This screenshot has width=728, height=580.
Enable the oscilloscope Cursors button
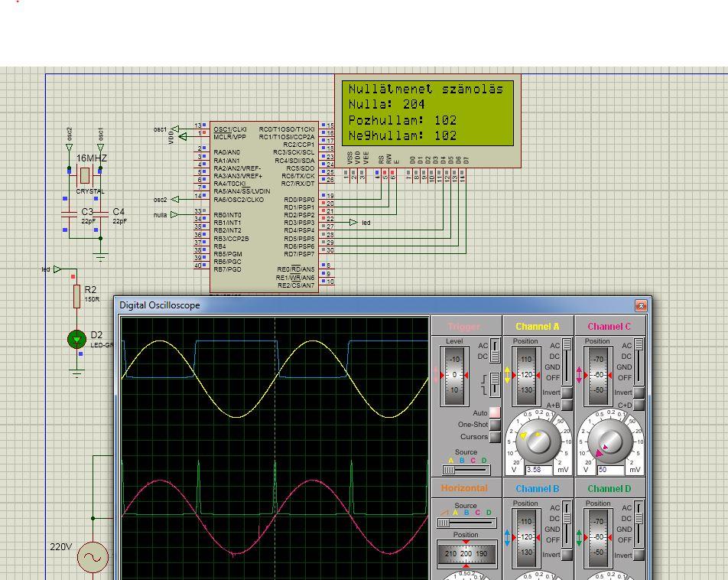click(495, 437)
